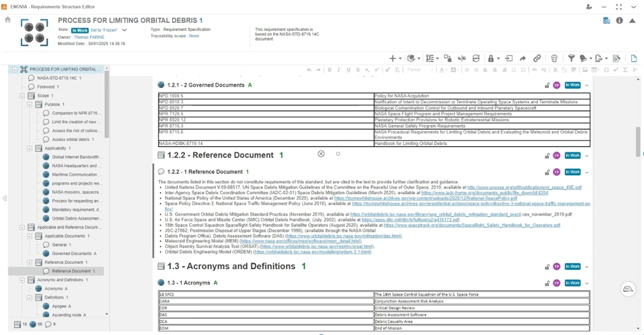Screen dimensions: 644x335
Task: Click the compare structure icon
Action: [x=462, y=58]
